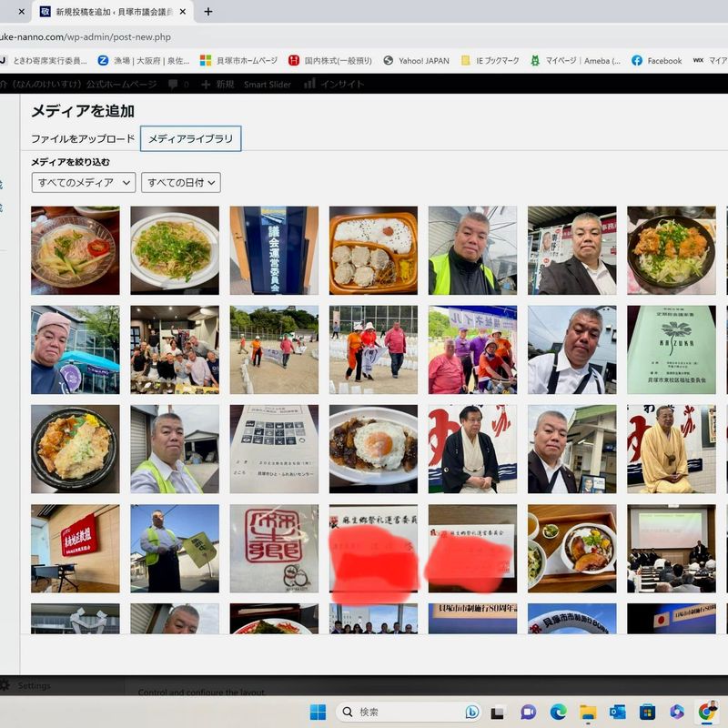Image resolution: width=728 pixels, height=728 pixels.
Task: Open Microsoft Store from taskbar
Action: (647, 712)
